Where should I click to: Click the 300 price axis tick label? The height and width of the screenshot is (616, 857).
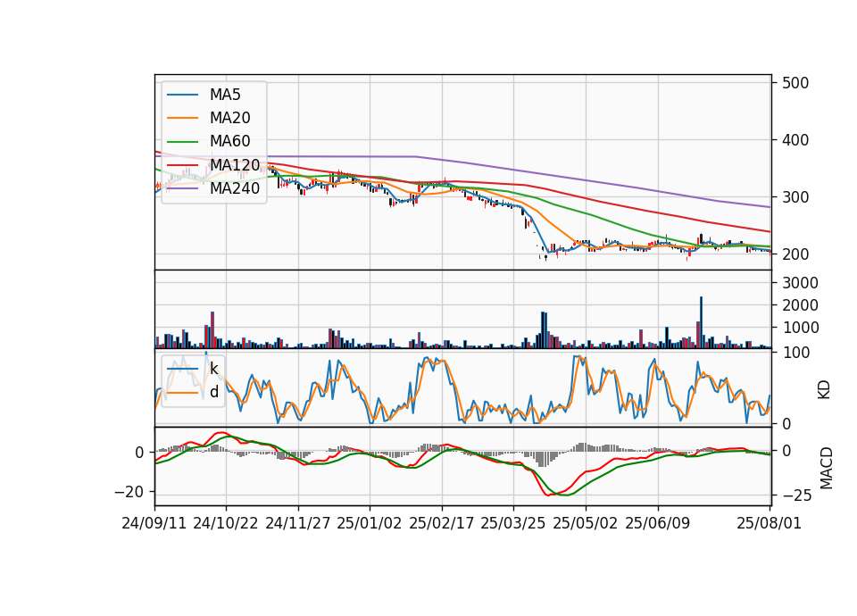(795, 197)
